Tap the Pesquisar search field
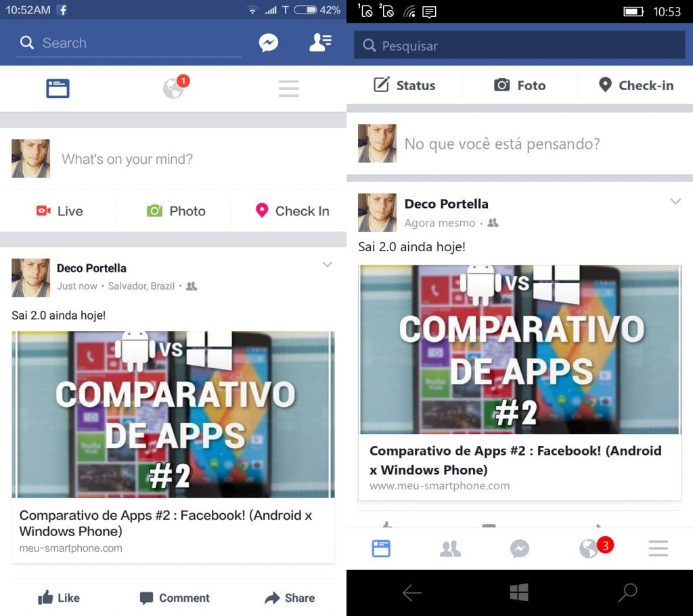Screen dimensions: 693x616 520,45
